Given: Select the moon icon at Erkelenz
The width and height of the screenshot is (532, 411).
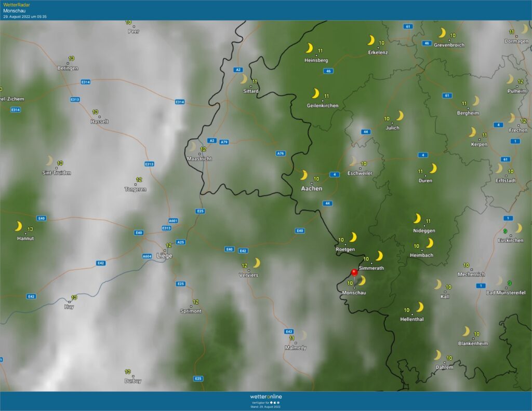Looking at the screenshot, I should point(371,40).
